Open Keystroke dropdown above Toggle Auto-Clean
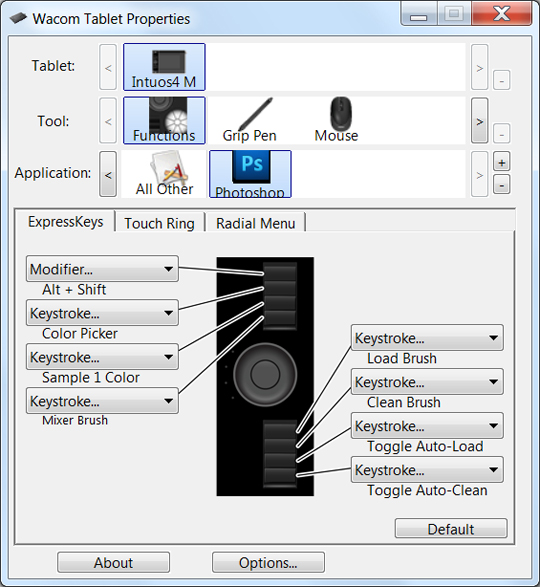 pyautogui.click(x=427, y=470)
